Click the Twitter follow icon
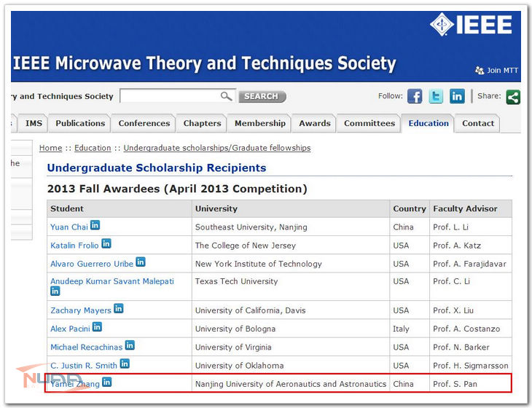Screen dimensions: 532x408 (436, 96)
